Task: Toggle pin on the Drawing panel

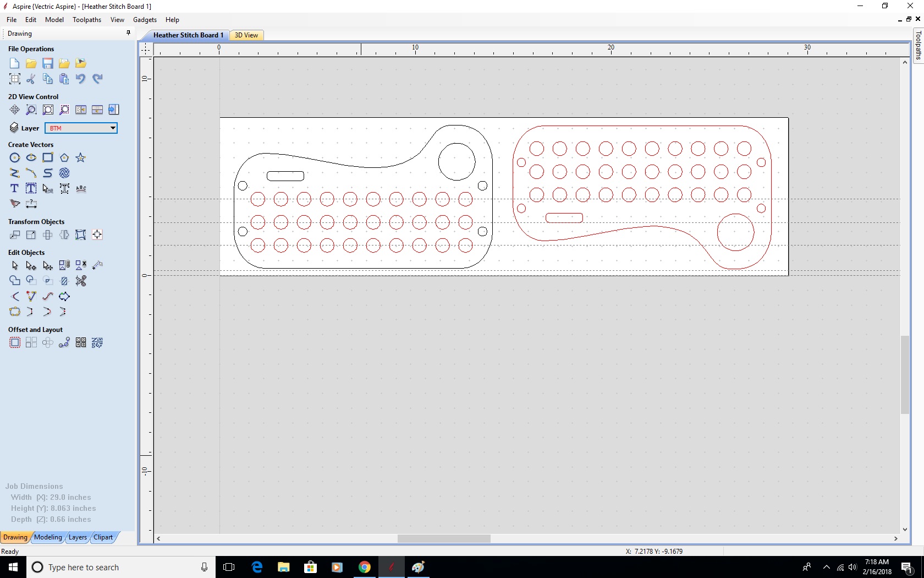Action: pos(128,33)
